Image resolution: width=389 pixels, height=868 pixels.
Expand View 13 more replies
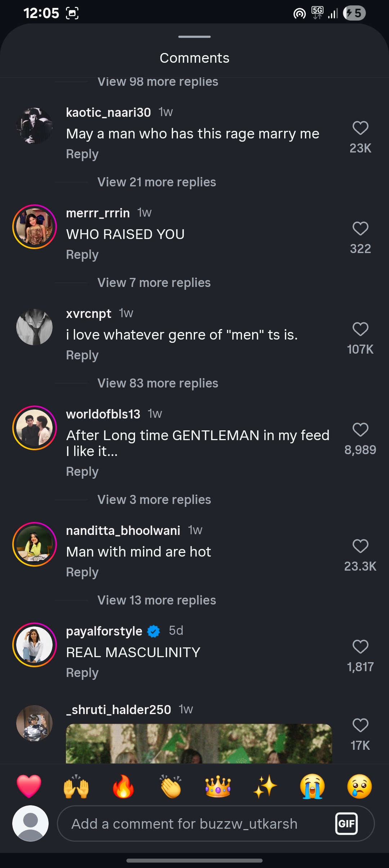[157, 600]
